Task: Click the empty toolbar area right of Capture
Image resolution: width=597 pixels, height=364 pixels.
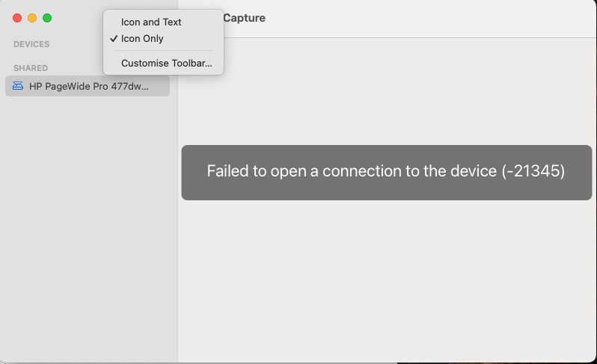Action: click(430, 18)
